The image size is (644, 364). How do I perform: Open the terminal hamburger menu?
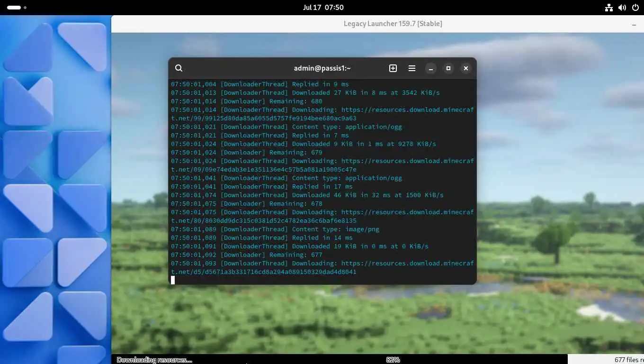point(412,68)
